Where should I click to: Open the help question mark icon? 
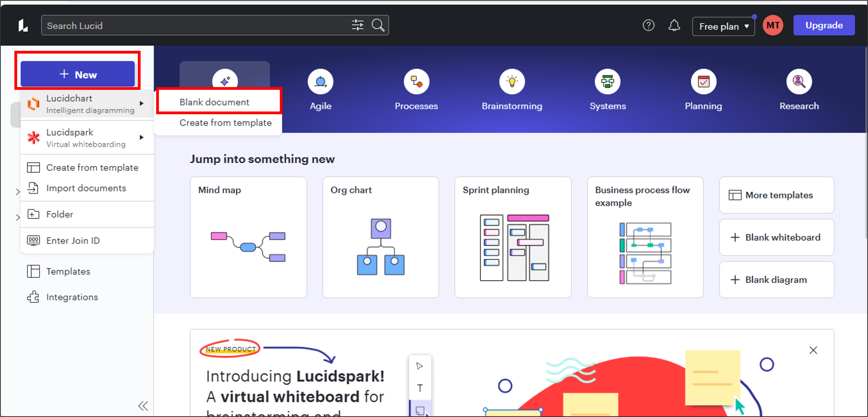[648, 26]
